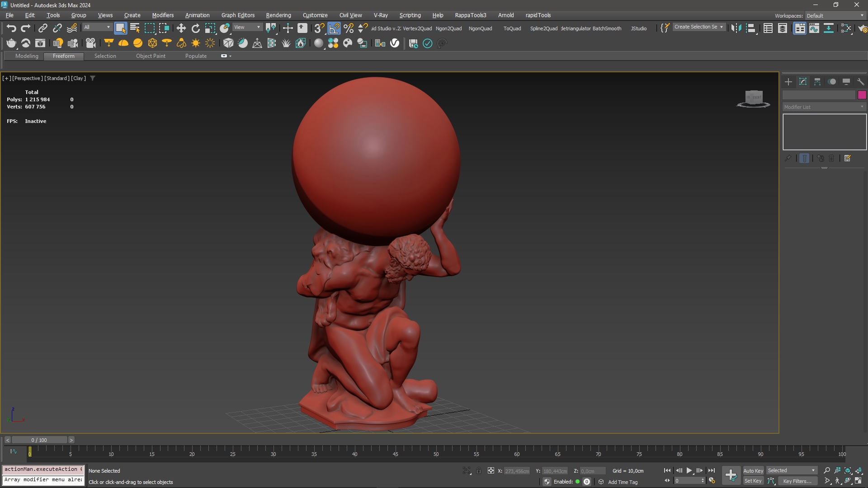Image resolution: width=868 pixels, height=488 pixels.
Task: Click the V-Ray logo icon
Action: click(x=395, y=43)
